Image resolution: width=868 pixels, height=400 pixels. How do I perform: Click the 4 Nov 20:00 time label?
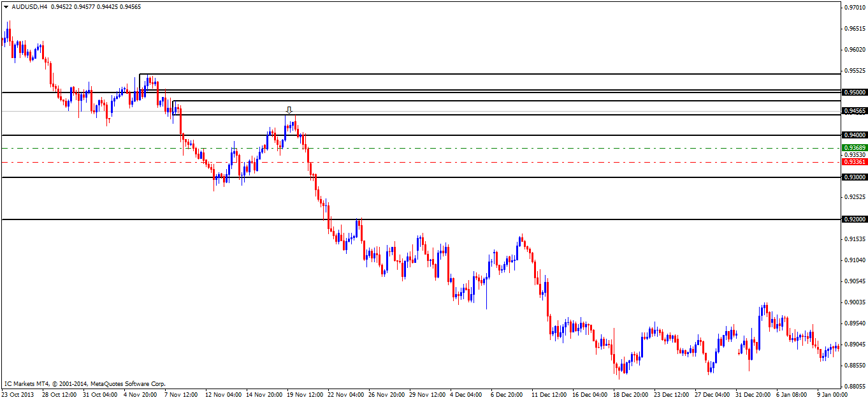point(140,395)
